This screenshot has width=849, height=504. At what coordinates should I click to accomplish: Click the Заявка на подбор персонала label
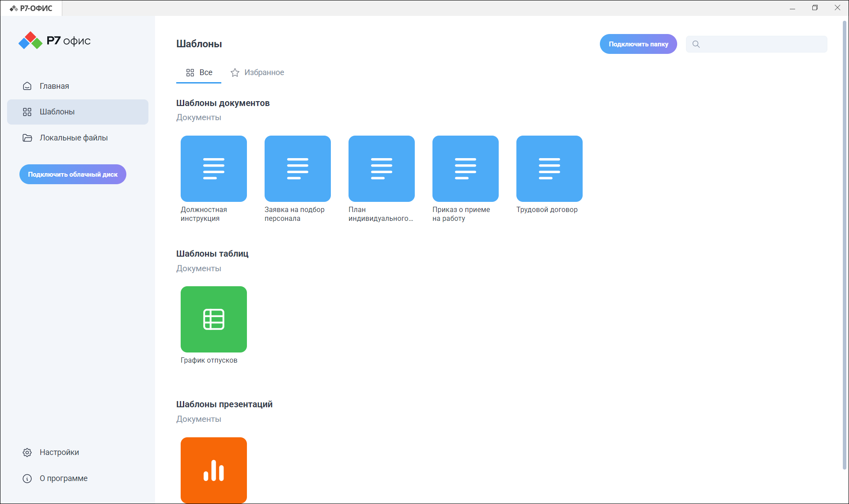tap(295, 214)
